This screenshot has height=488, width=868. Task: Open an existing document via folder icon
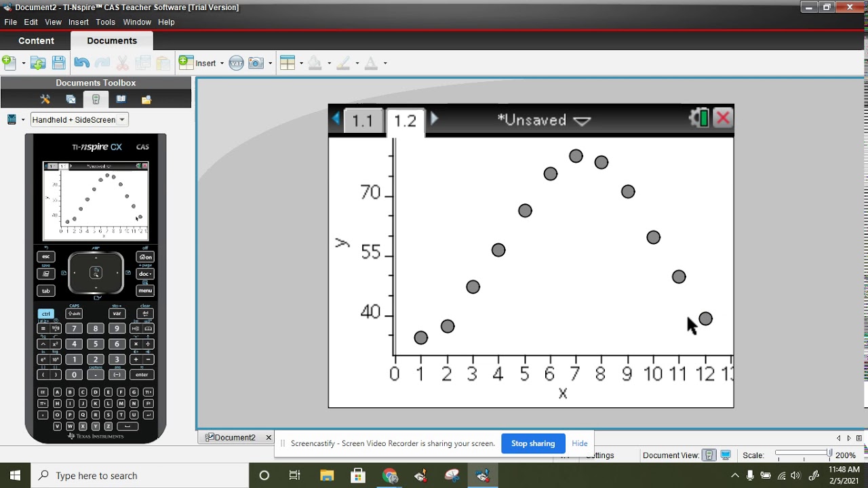(38, 63)
